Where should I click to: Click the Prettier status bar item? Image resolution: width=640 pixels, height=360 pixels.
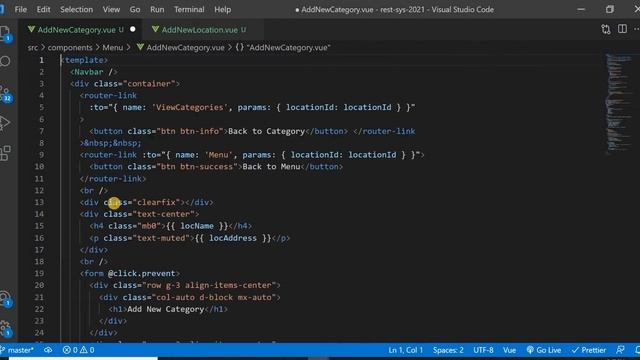pos(589,350)
